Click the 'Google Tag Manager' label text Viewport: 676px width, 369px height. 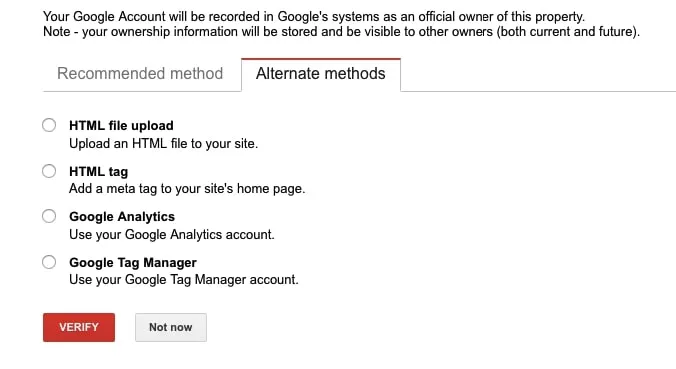[133, 263]
